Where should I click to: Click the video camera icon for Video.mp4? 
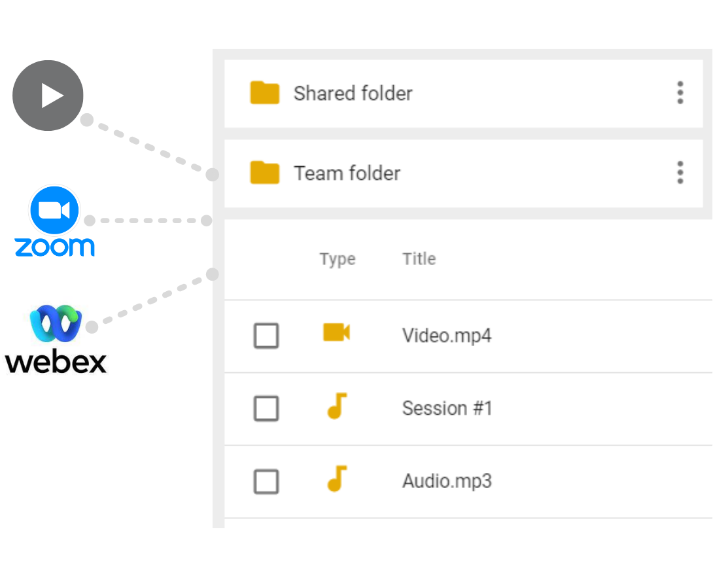(336, 333)
